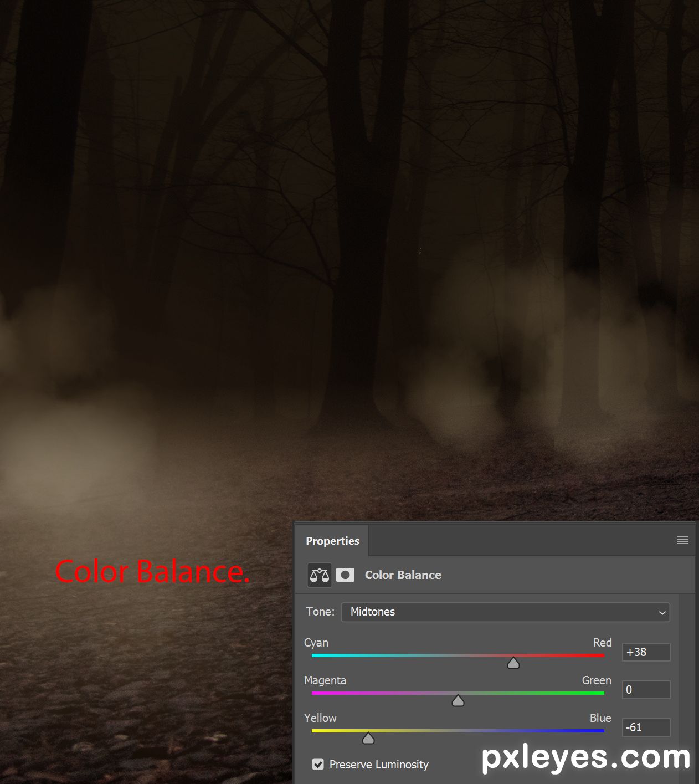Click the Tone: label
This screenshot has height=784, width=699.
[x=320, y=612]
